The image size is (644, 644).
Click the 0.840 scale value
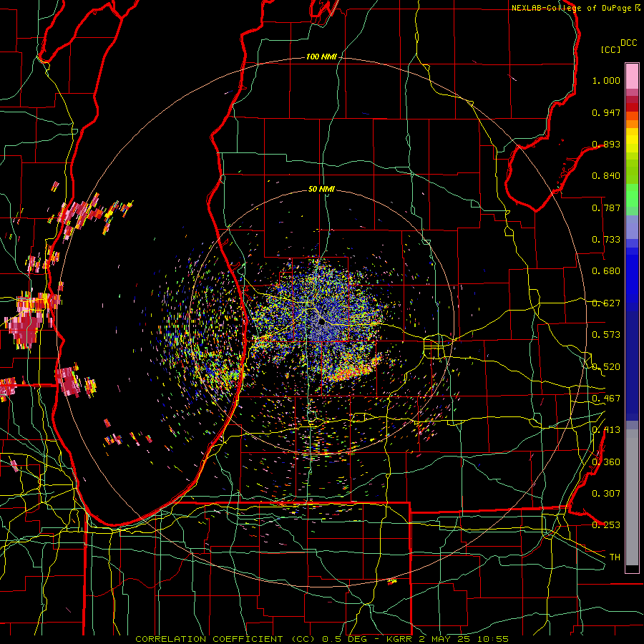pyautogui.click(x=606, y=176)
